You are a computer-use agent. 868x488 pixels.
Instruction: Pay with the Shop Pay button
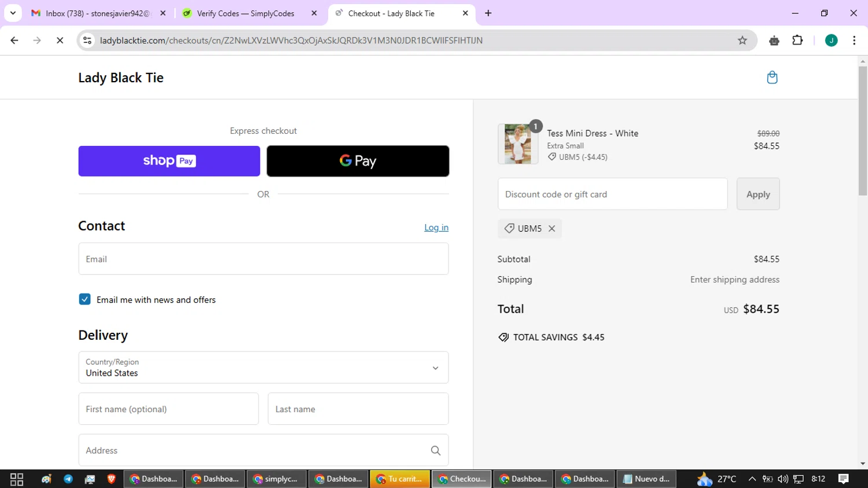(169, 161)
